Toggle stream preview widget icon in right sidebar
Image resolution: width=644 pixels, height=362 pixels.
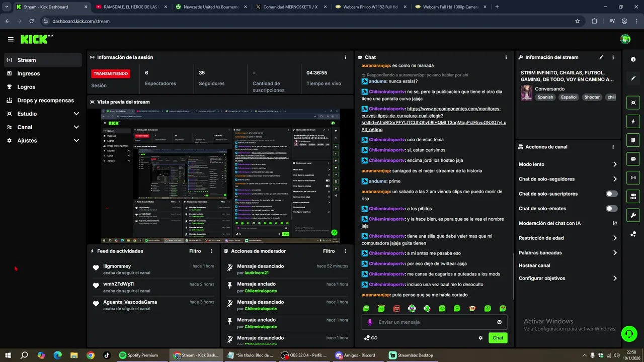click(x=633, y=103)
